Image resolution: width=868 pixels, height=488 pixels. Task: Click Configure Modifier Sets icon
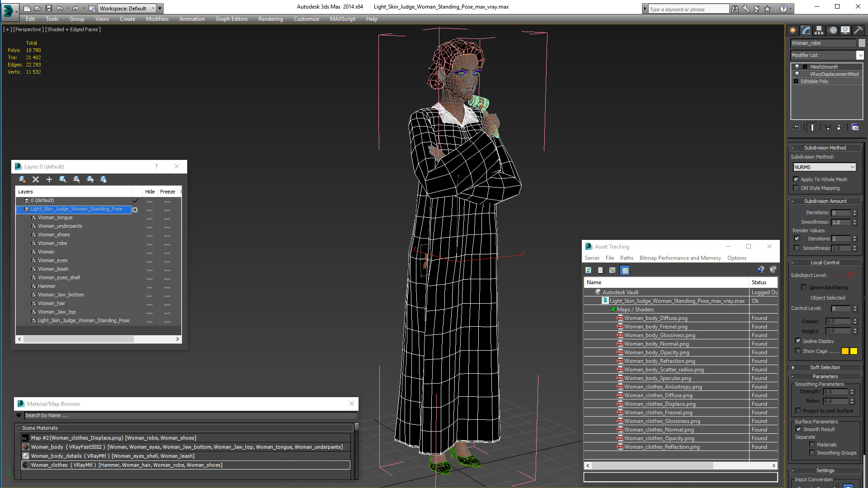click(x=855, y=127)
